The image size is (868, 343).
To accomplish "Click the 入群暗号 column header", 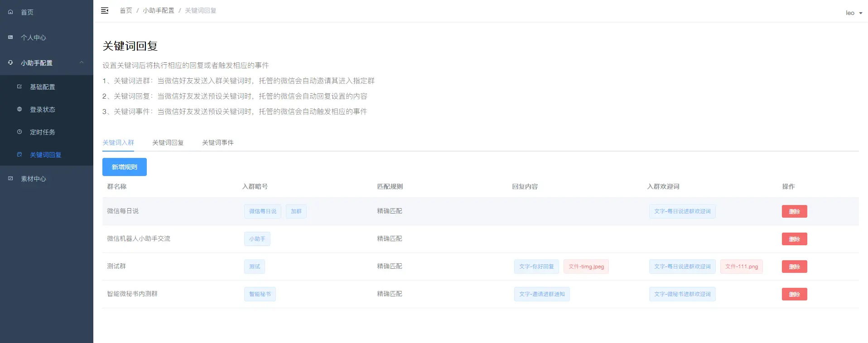I will [255, 186].
